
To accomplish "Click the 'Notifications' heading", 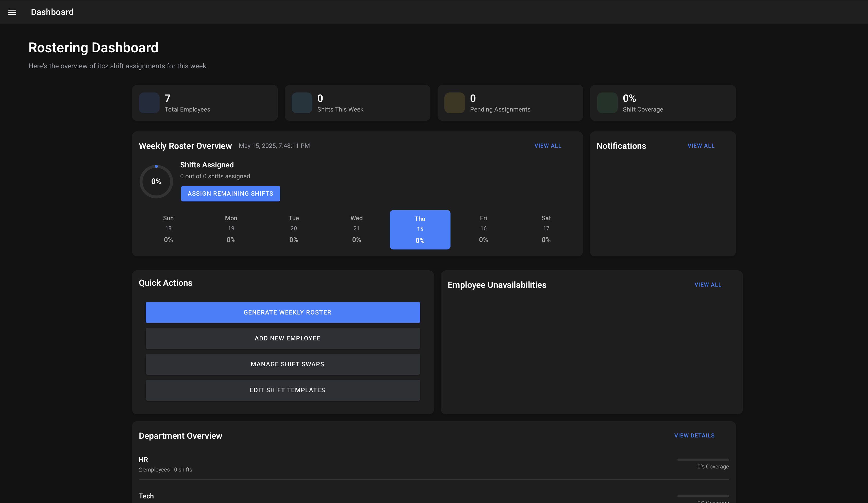I will pyautogui.click(x=621, y=146).
